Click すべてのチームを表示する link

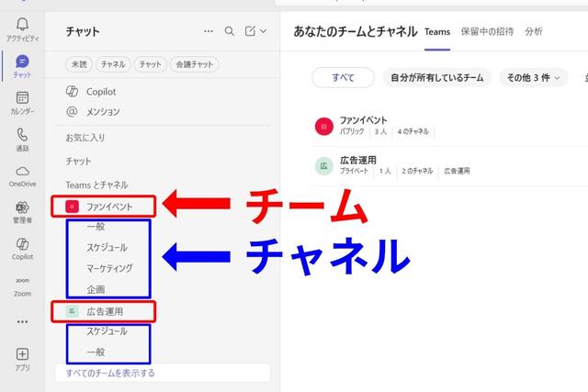click(110, 373)
